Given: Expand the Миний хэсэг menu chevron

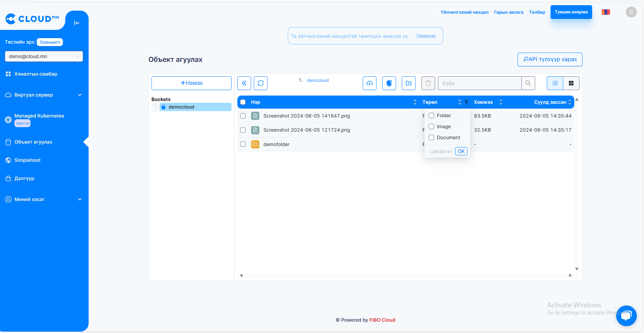Looking at the screenshot, I should (x=80, y=199).
